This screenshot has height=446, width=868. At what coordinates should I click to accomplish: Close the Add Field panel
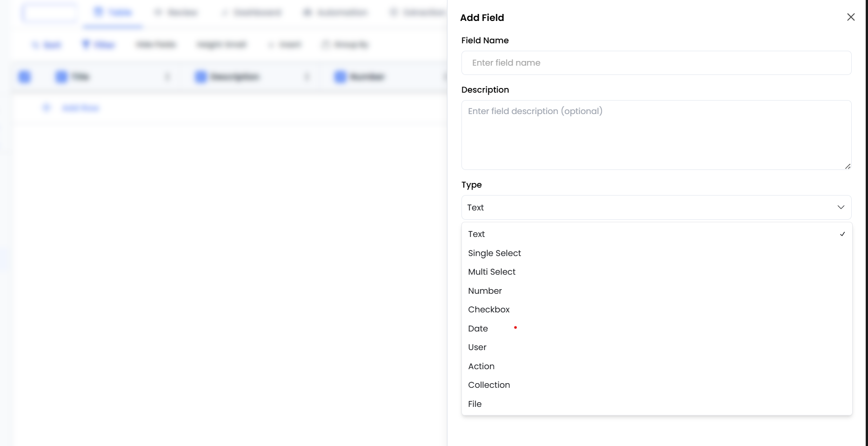tap(851, 17)
